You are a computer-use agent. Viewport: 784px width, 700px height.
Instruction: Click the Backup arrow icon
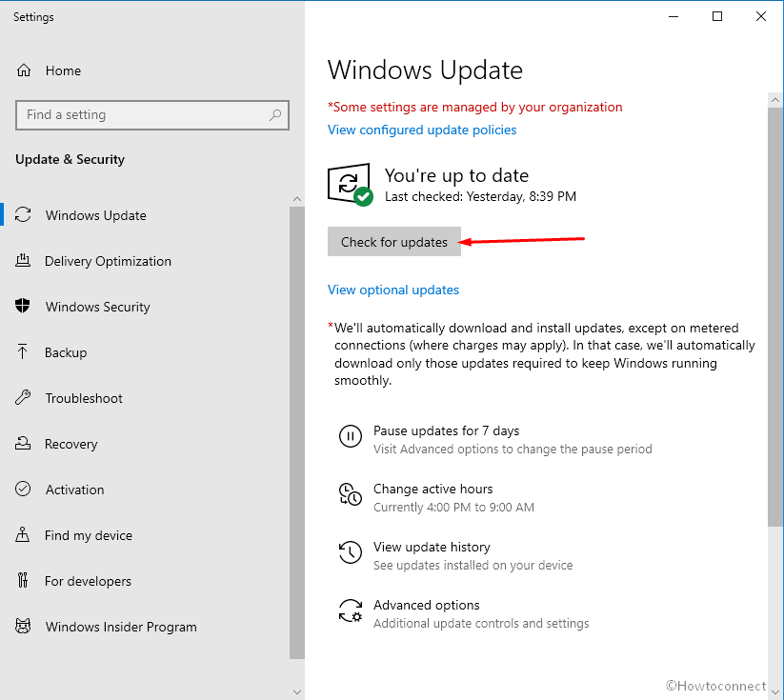pos(23,352)
